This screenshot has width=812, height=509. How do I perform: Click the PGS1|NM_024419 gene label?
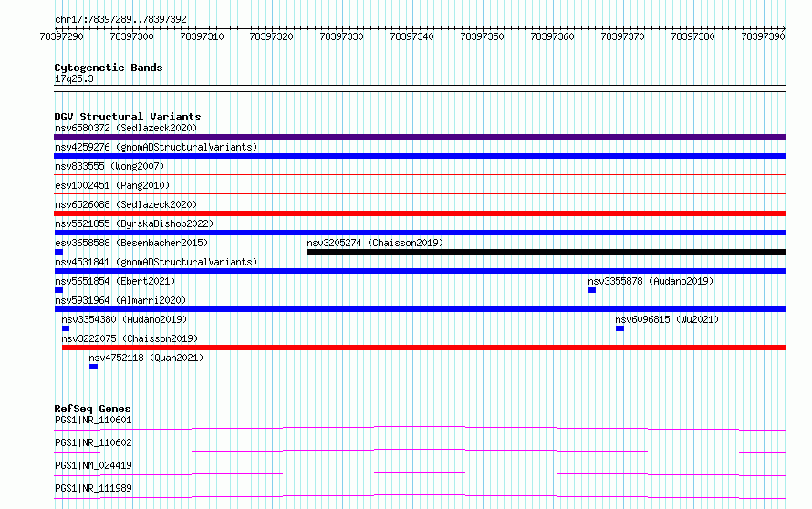click(x=93, y=465)
